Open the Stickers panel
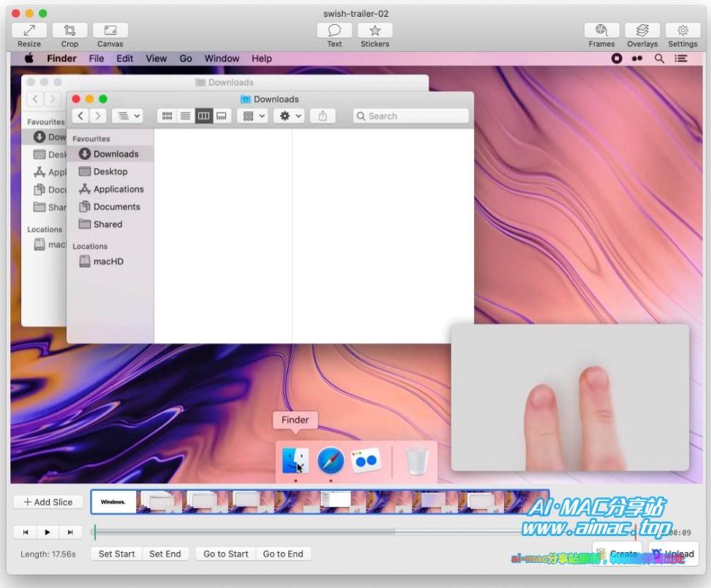Viewport: 711px width, 588px height. click(375, 31)
